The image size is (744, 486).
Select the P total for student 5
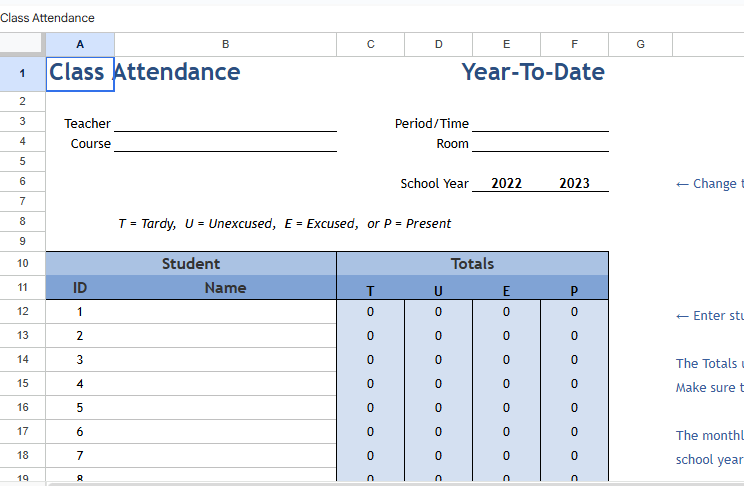click(x=574, y=408)
